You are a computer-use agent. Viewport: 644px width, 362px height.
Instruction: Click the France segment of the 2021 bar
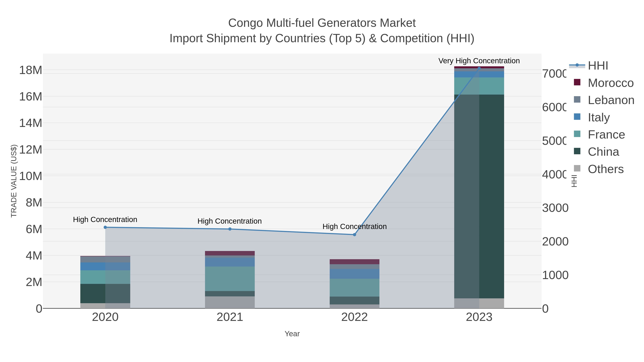[x=230, y=279]
